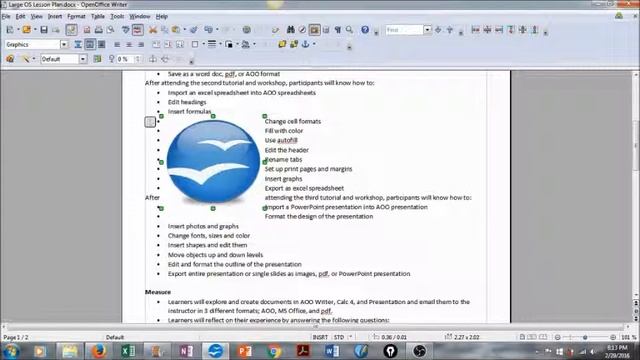Open OpenOffice Help question mark icon
Image resolution: width=640 pixels, height=360 pixels.
[365, 30]
